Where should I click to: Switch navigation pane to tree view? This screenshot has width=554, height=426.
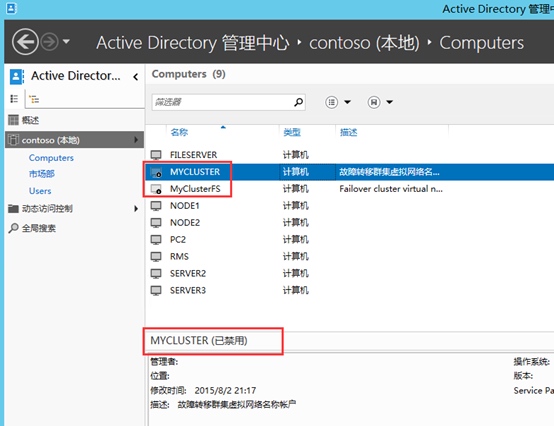(x=34, y=100)
